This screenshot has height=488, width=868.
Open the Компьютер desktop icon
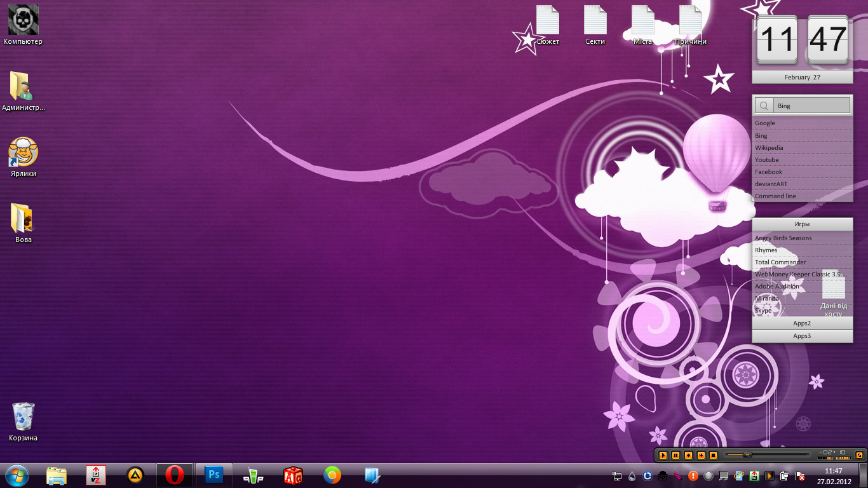click(x=23, y=21)
